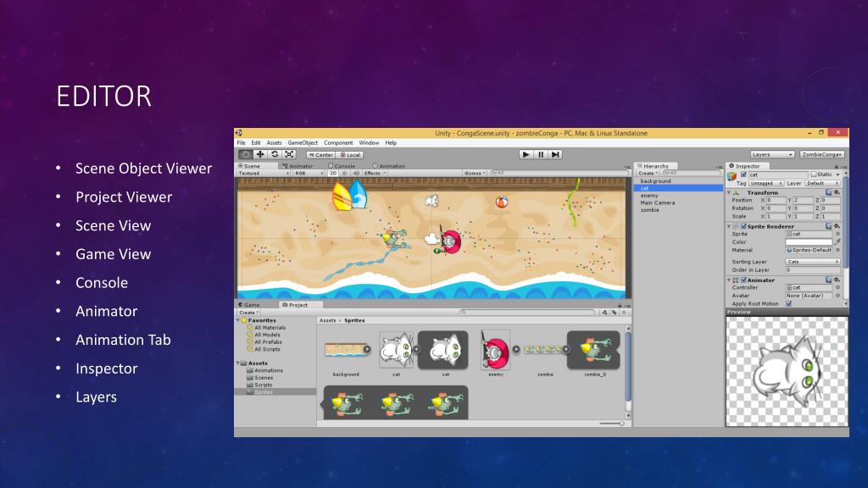Open Textured draw mode dropdown

[x=264, y=173]
